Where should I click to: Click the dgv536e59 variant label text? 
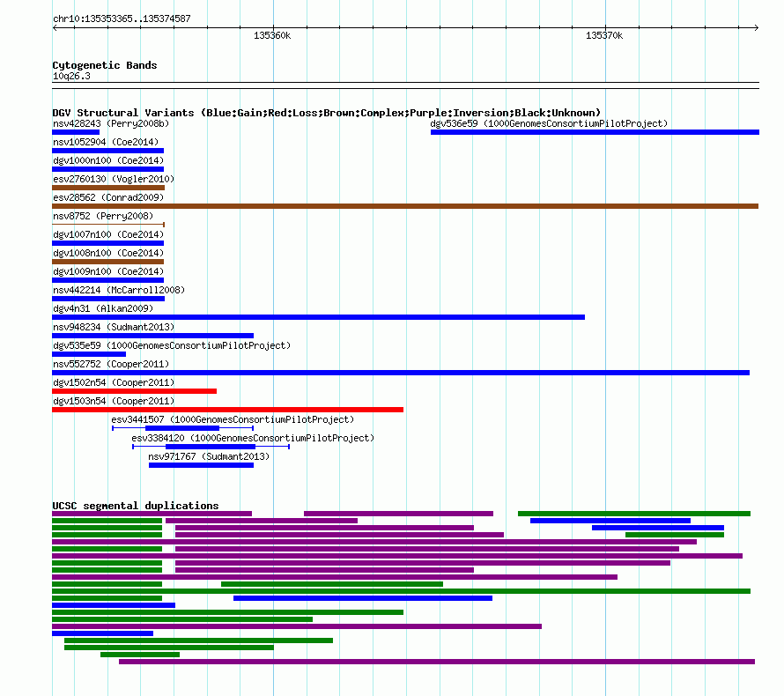[x=549, y=123]
